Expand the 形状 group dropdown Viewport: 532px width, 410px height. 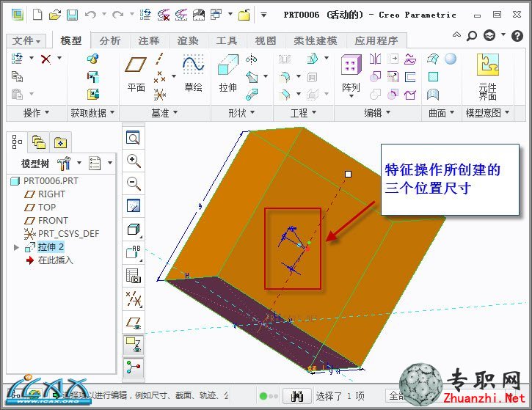tap(241, 113)
